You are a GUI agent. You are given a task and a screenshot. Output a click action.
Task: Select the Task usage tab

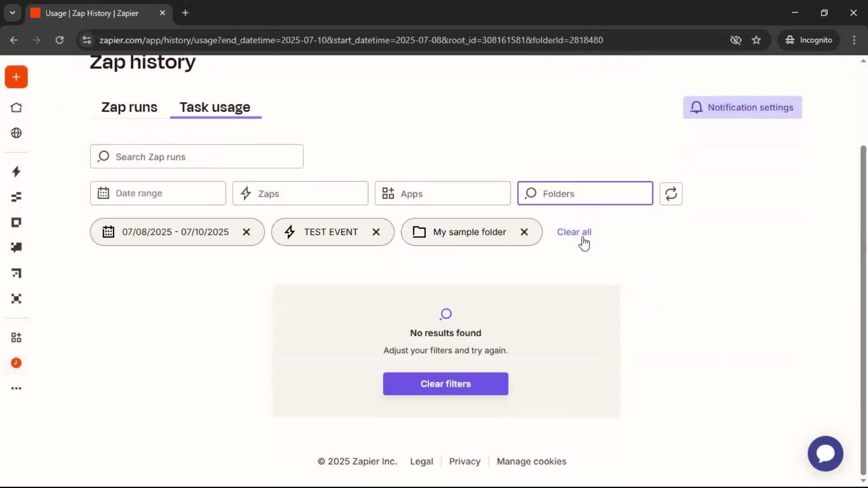click(215, 107)
